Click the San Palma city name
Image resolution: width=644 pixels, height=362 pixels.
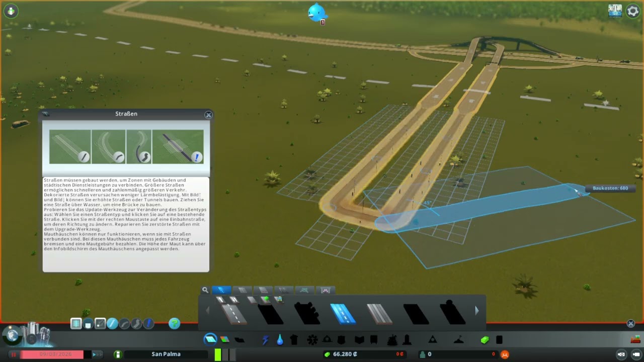coord(166,354)
